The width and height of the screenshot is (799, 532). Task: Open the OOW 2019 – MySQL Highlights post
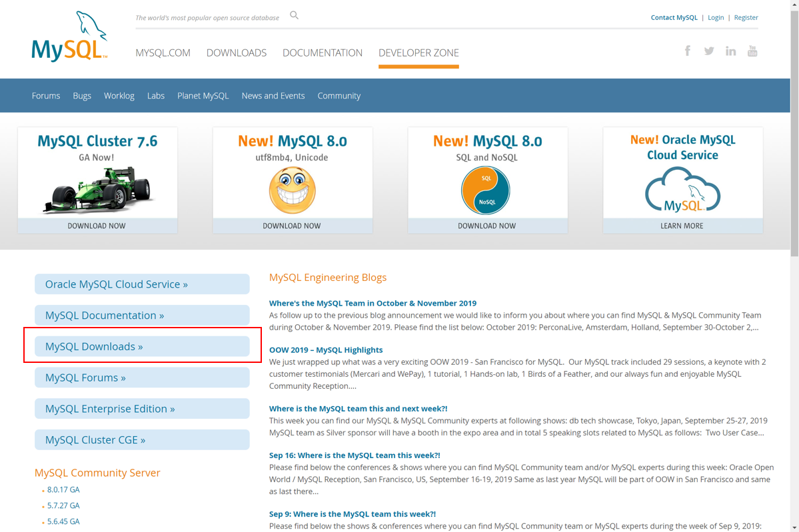click(326, 350)
